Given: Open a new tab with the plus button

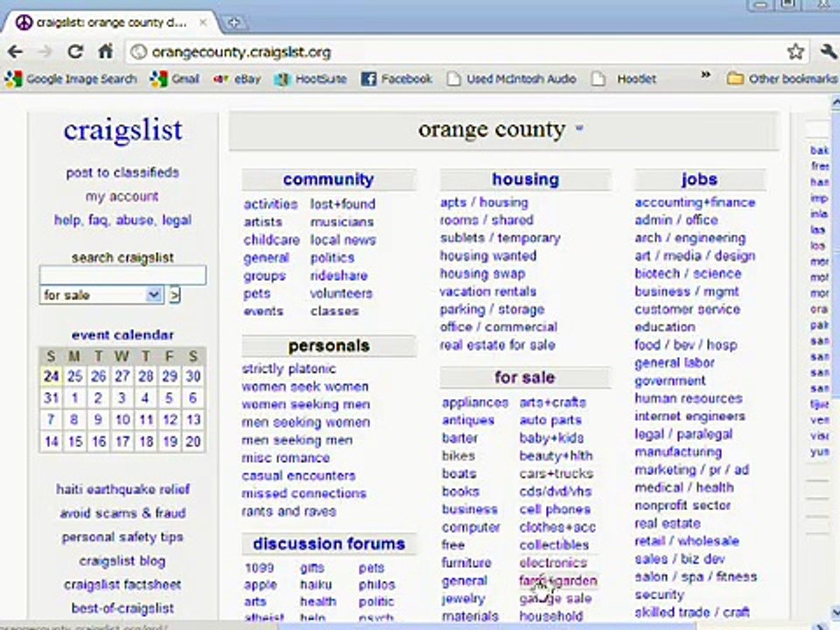Looking at the screenshot, I should (x=234, y=23).
